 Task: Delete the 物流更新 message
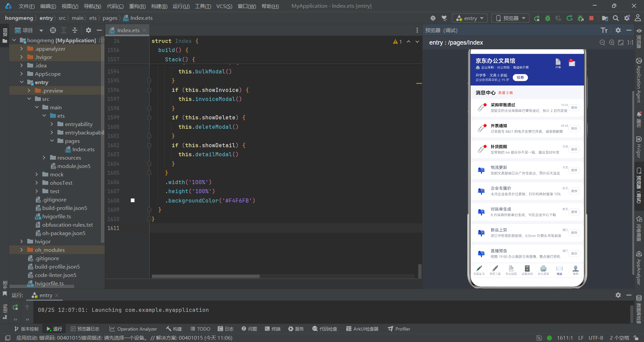click(x=574, y=170)
